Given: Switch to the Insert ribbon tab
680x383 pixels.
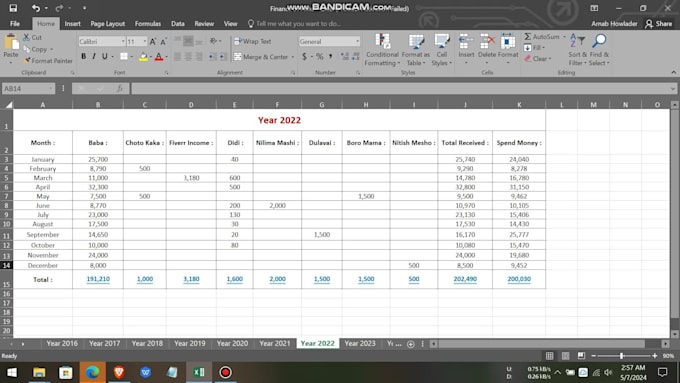Looking at the screenshot, I should (x=72, y=23).
